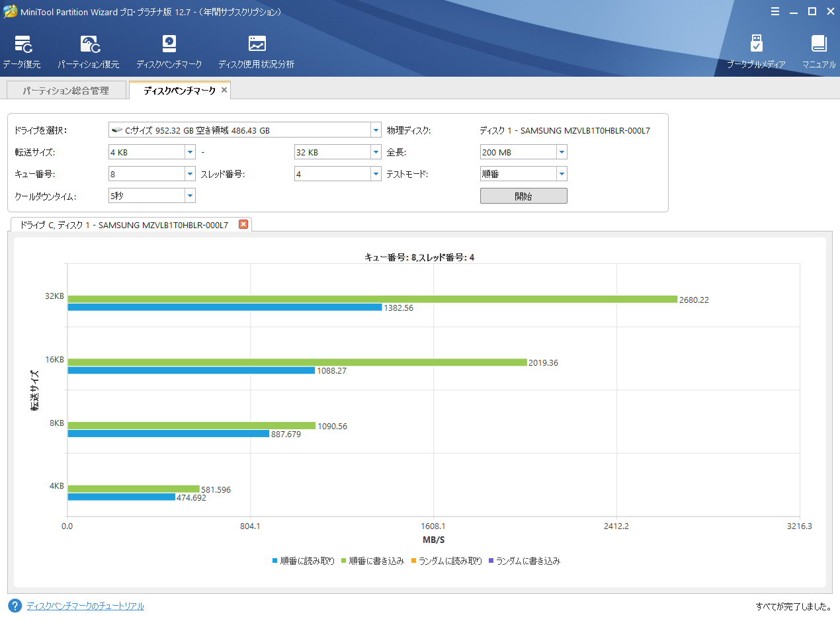Screen dimensions: 840x621
Task: Click the 開始 start button
Action: (523, 196)
